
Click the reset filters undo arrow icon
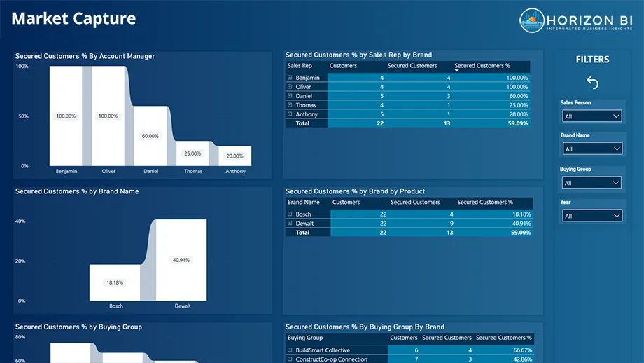click(592, 83)
